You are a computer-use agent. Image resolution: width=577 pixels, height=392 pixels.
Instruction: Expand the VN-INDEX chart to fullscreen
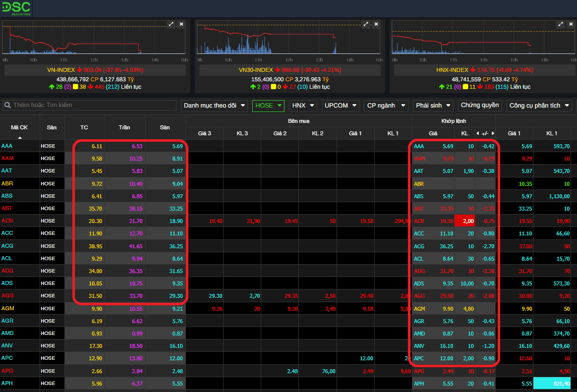click(171, 24)
